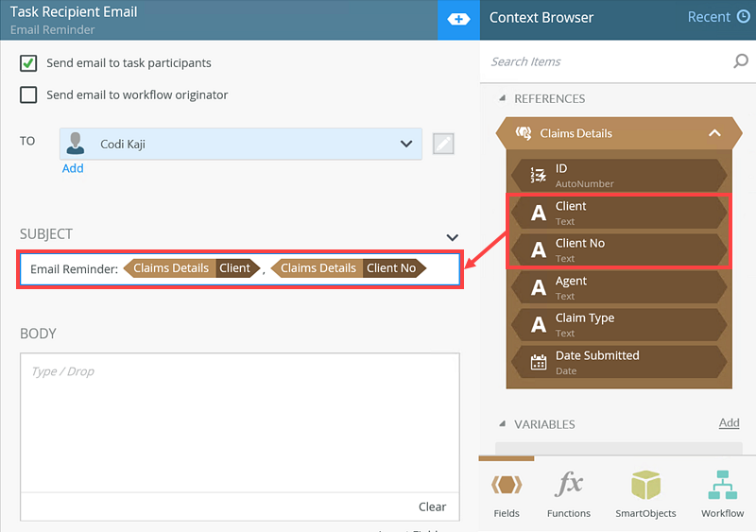Open the Fields tab icon
756x532 pixels.
click(507, 485)
